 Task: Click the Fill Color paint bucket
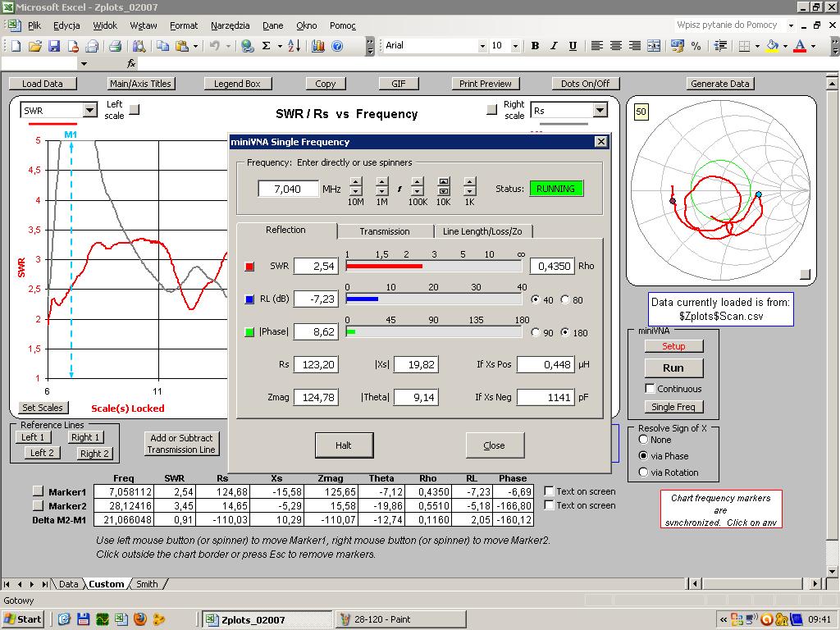point(772,46)
